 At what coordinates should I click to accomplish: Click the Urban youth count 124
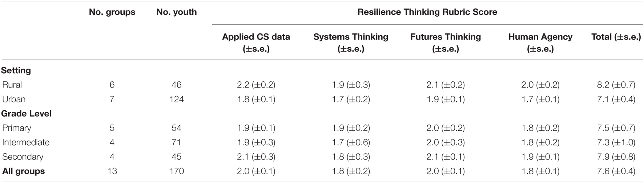[177, 99]
